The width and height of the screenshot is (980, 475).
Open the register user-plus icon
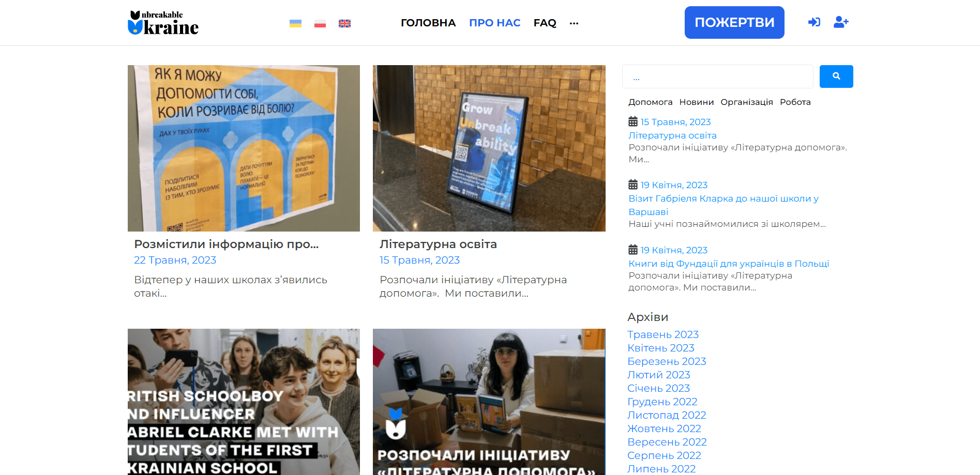(x=841, y=22)
